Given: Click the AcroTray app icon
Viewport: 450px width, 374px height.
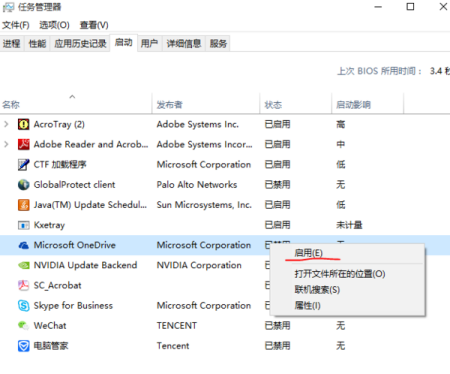Looking at the screenshot, I should (23, 124).
